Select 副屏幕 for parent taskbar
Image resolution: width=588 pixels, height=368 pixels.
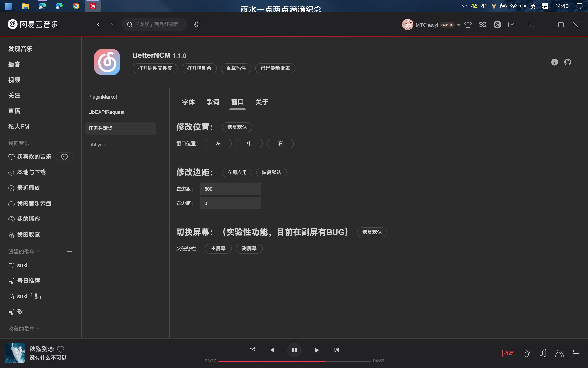(x=249, y=248)
